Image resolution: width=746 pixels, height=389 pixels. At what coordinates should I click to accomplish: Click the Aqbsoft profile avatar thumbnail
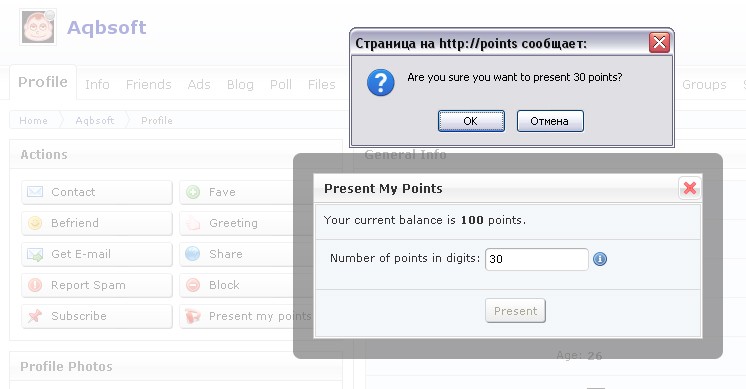tap(38, 27)
